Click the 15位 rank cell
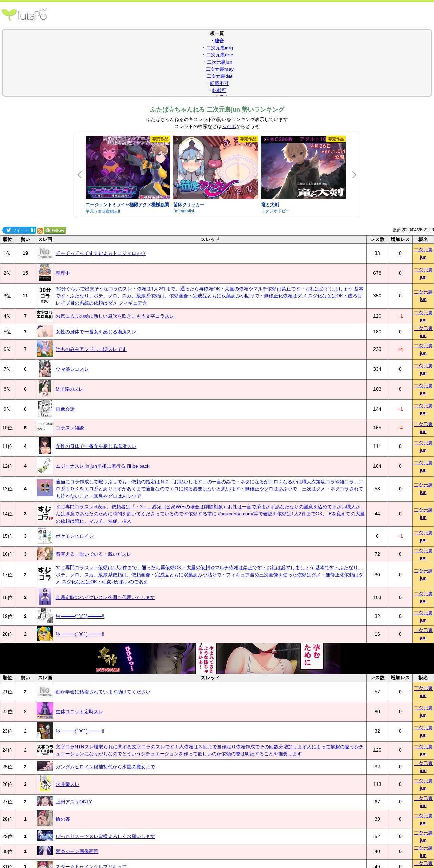This screenshot has width=434, height=868. [7, 536]
